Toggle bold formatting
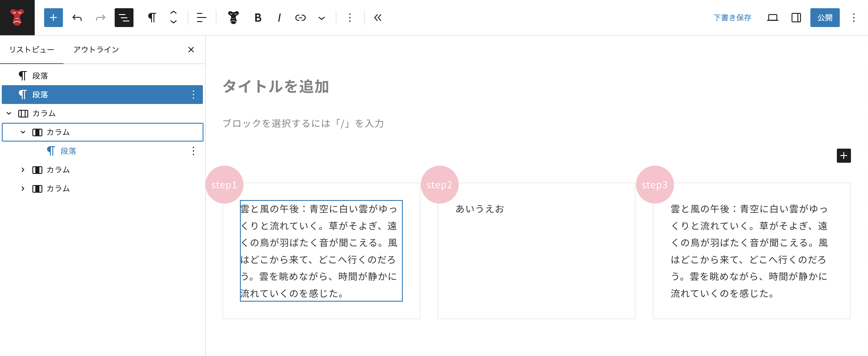The height and width of the screenshot is (356, 868). 258,18
